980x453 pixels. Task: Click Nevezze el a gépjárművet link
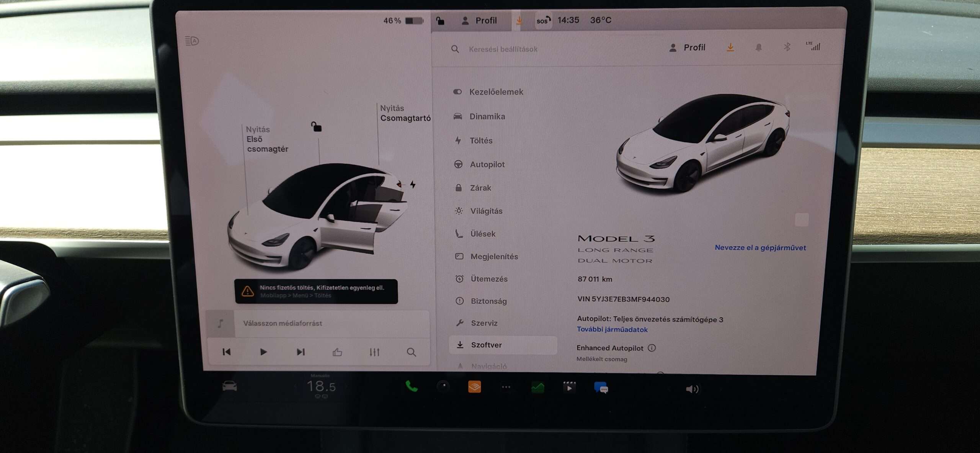[760, 248]
